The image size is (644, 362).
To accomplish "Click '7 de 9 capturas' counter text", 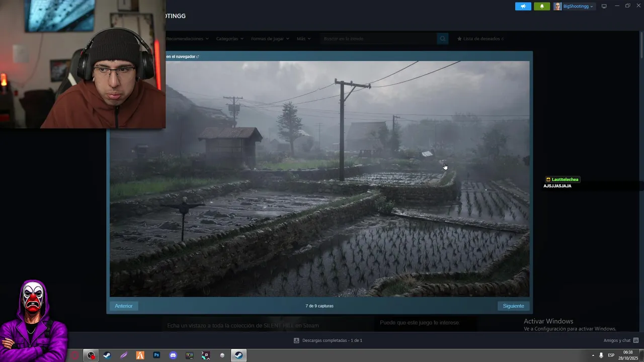I will tap(319, 306).
